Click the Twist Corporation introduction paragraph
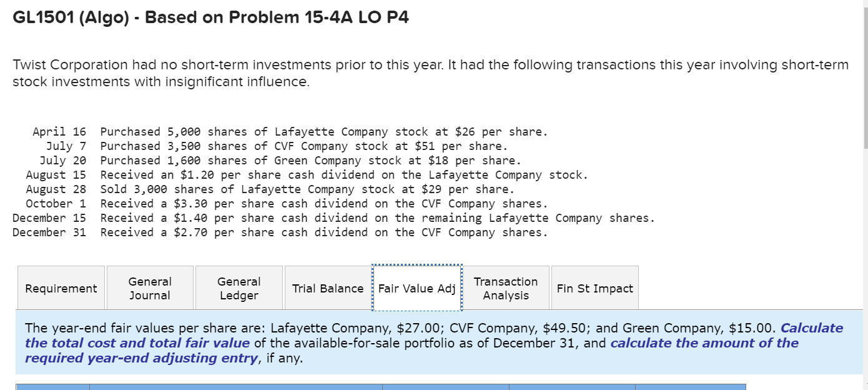Screen dimensions: 868x390 point(430,72)
